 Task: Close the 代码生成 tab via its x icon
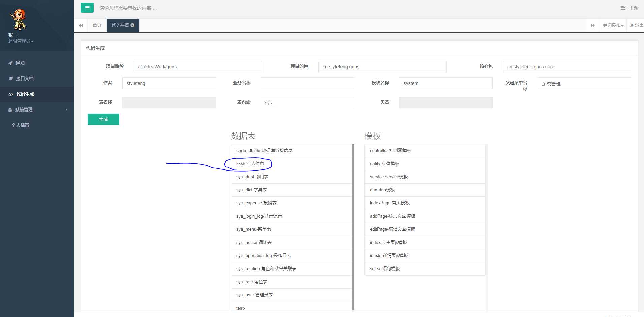click(x=132, y=25)
